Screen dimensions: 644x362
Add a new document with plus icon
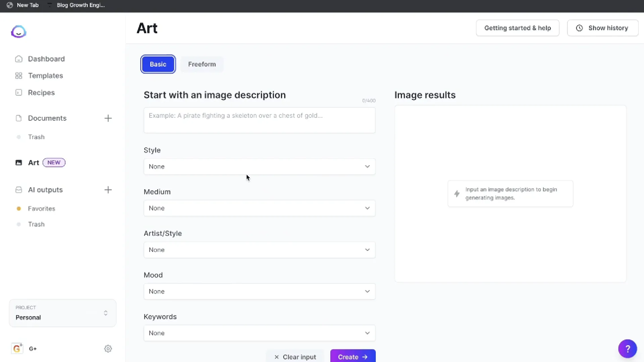coord(108,118)
